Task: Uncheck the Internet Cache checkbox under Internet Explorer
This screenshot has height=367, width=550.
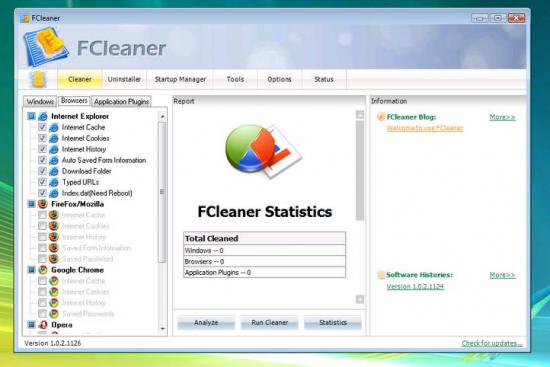Action: pos(42,127)
